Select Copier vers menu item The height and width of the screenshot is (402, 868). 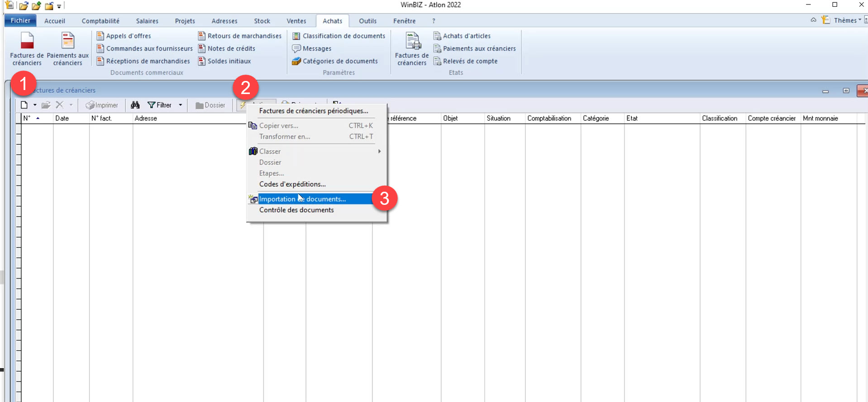point(317,126)
